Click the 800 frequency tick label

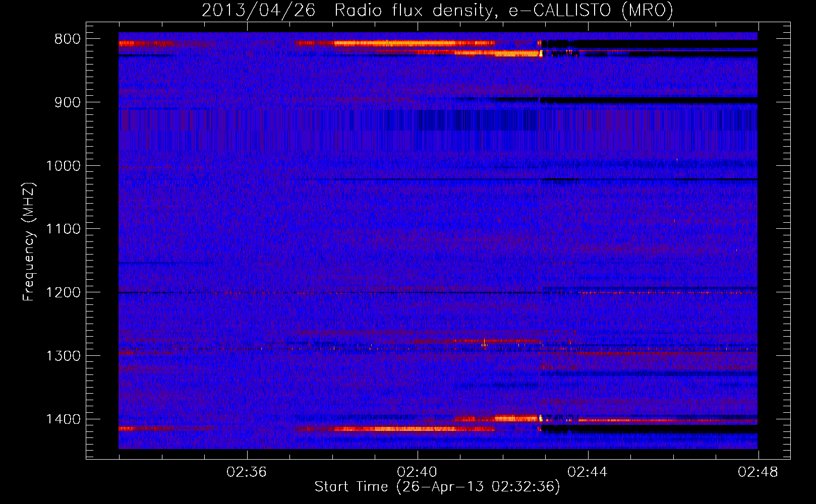click(x=67, y=39)
